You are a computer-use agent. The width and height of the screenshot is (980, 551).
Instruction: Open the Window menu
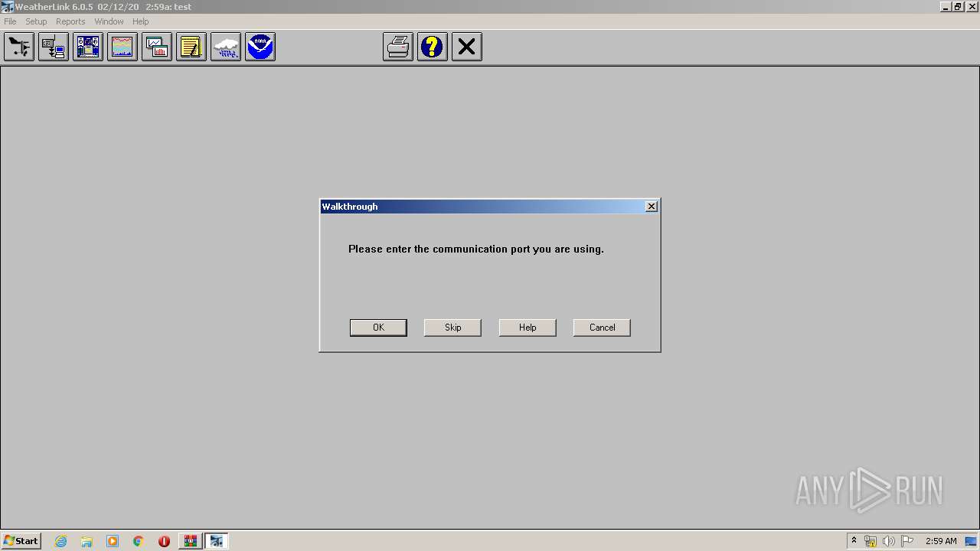point(109,21)
